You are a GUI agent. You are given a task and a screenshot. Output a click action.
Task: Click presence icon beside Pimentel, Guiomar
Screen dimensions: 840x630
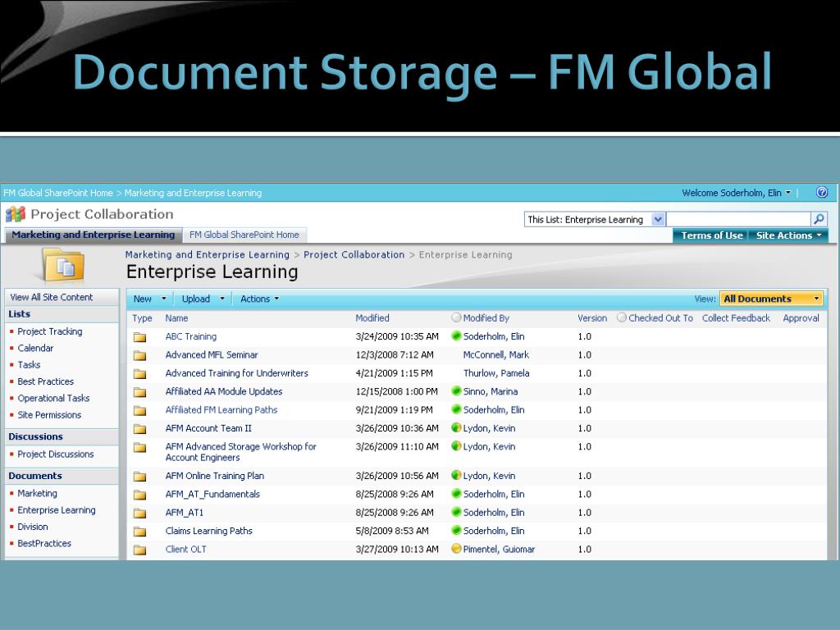(456, 549)
